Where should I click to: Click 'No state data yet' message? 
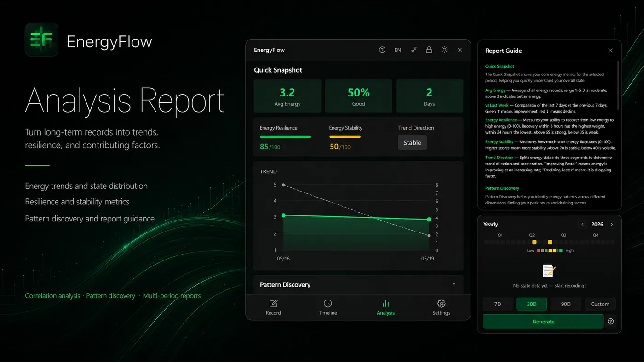(x=549, y=286)
